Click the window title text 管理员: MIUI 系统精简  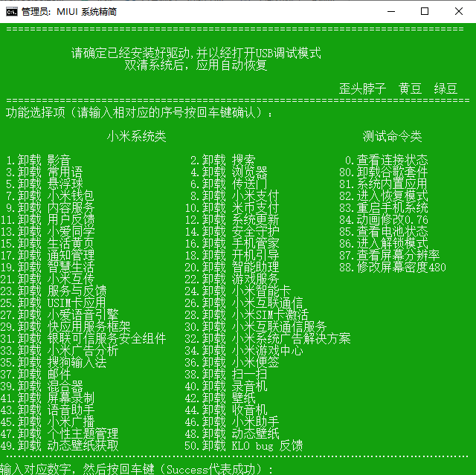[x=68, y=12]
